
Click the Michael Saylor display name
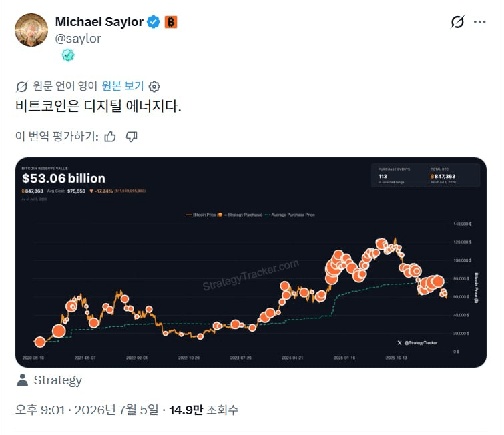coord(99,22)
